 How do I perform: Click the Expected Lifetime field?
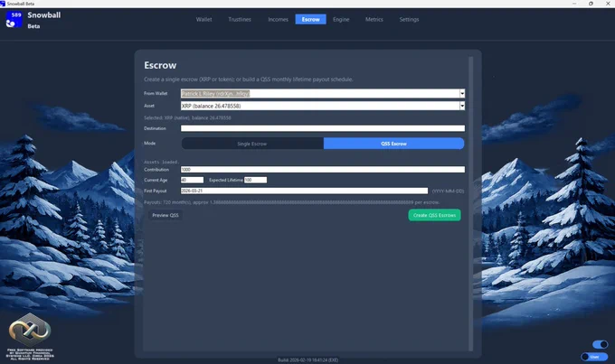(x=255, y=180)
